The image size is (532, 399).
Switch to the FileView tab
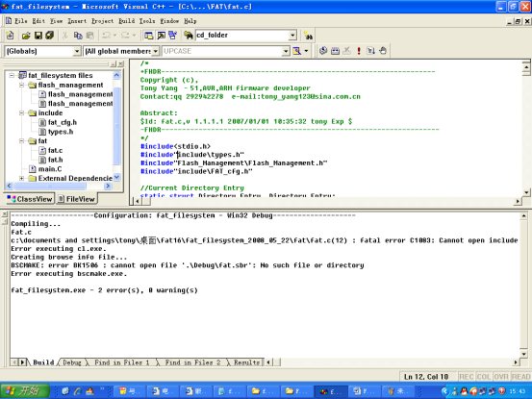pos(76,199)
